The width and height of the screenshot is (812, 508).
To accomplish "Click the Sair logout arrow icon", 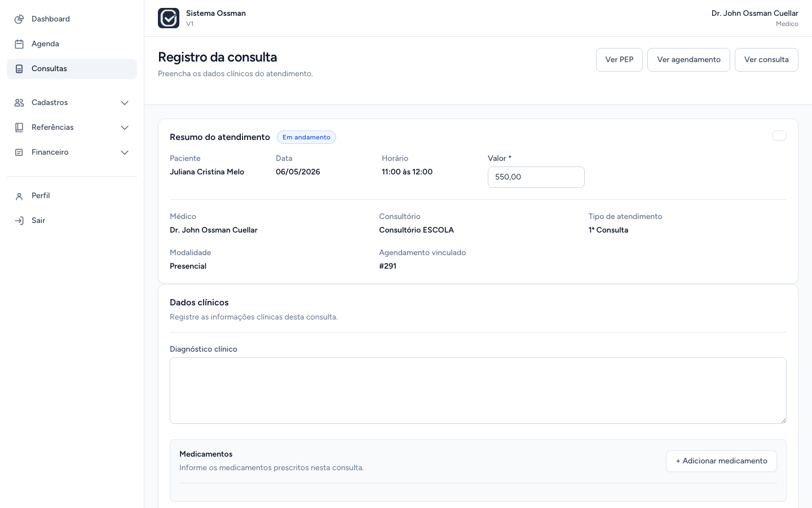I will coord(19,221).
